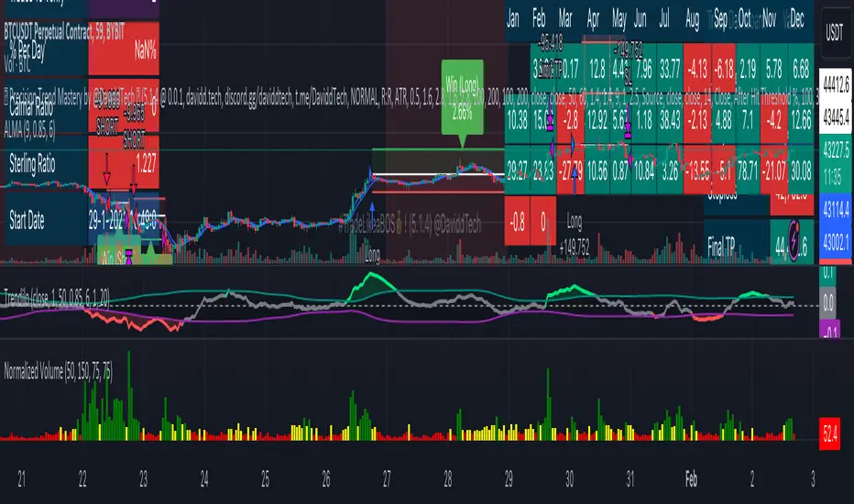The height and width of the screenshot is (504, 854).
Task: Click the 38.43 table cell
Action: tap(670, 119)
